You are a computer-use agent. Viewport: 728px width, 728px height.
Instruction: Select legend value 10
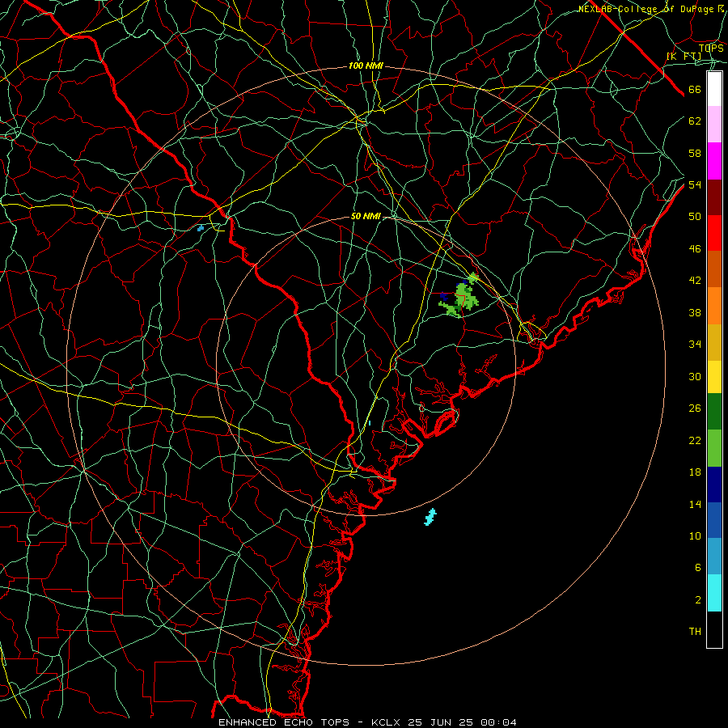click(695, 535)
